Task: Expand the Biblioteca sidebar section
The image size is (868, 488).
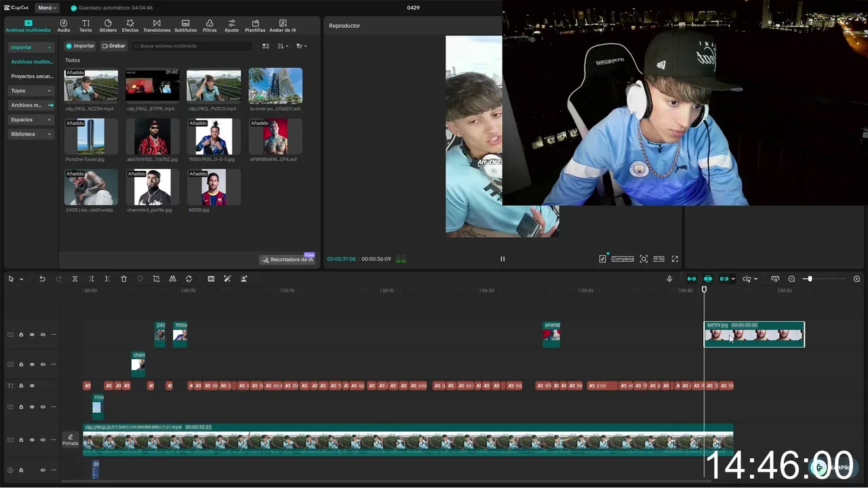Action: click(x=31, y=134)
